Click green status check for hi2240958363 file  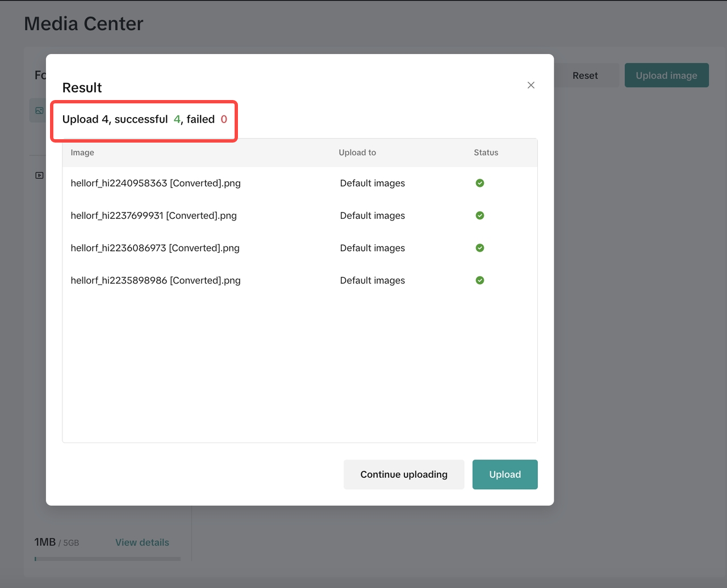[480, 183]
